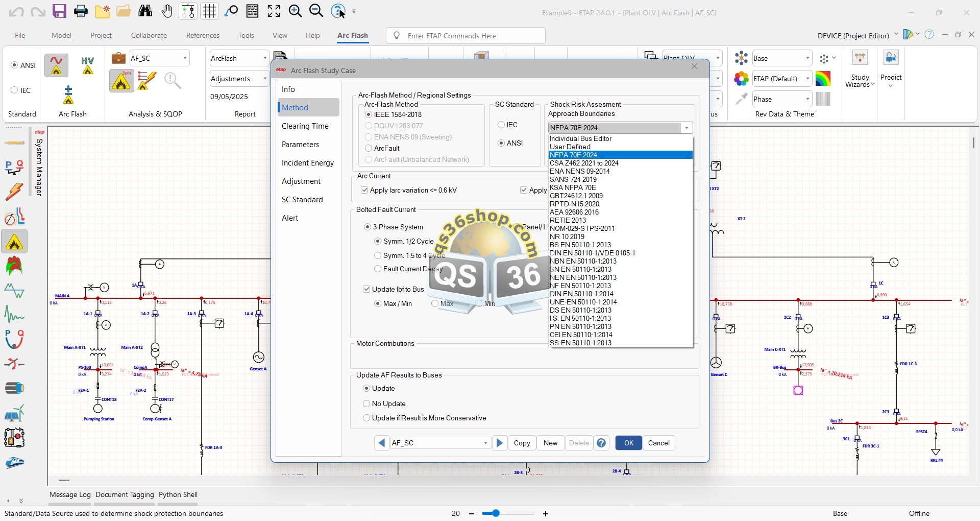This screenshot has height=521, width=980.
Task: Click the Enter ETAP Commands field
Action: click(x=465, y=36)
